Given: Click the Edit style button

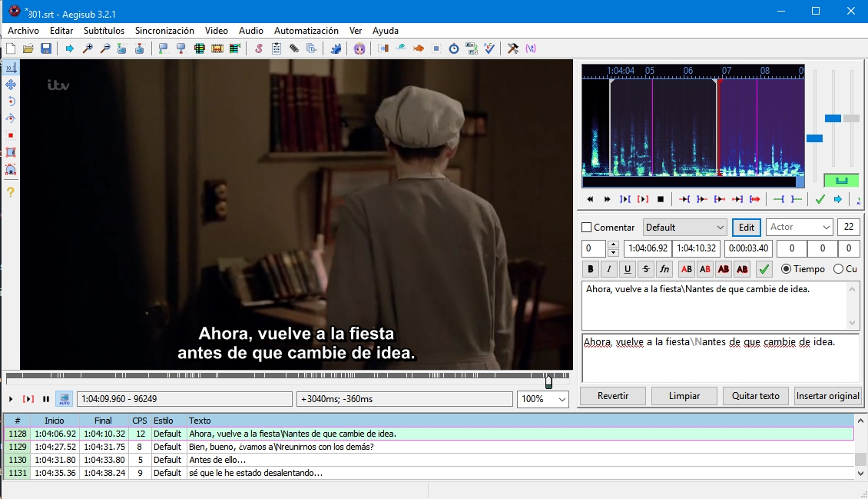Looking at the screenshot, I should coord(746,228).
